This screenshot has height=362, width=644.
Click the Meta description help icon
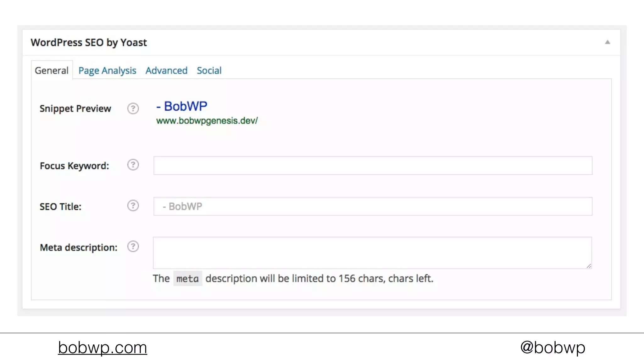pyautogui.click(x=133, y=247)
